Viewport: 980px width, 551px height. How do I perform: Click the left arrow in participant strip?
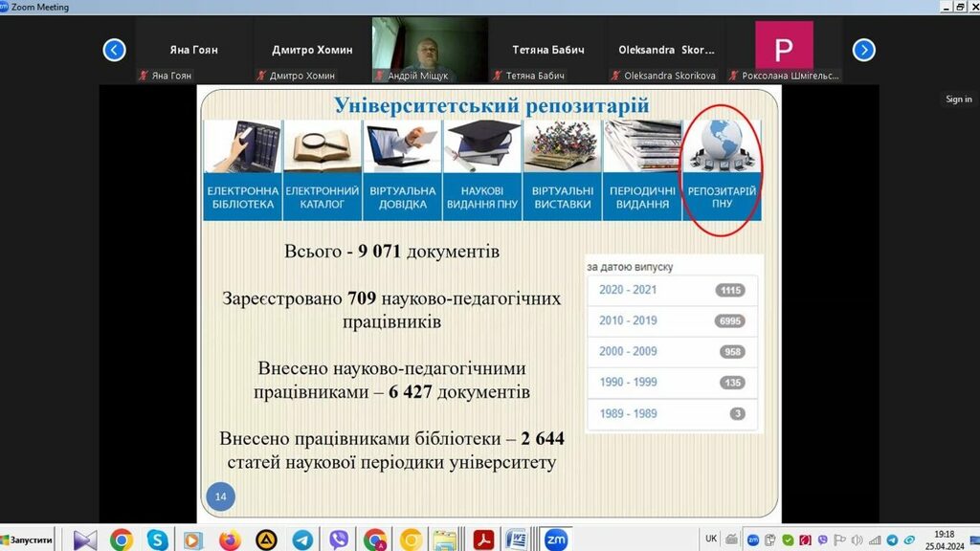(x=115, y=50)
